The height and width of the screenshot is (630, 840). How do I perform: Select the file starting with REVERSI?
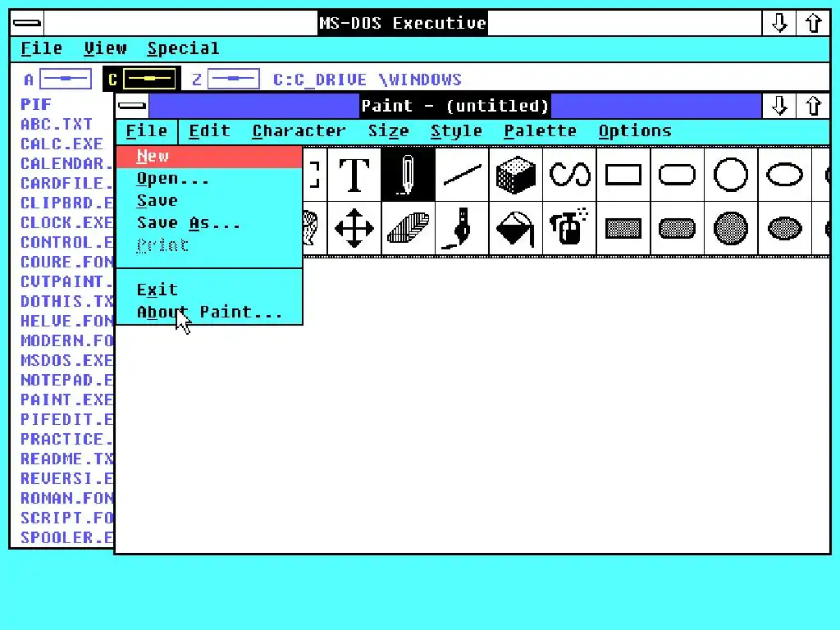pos(66,478)
